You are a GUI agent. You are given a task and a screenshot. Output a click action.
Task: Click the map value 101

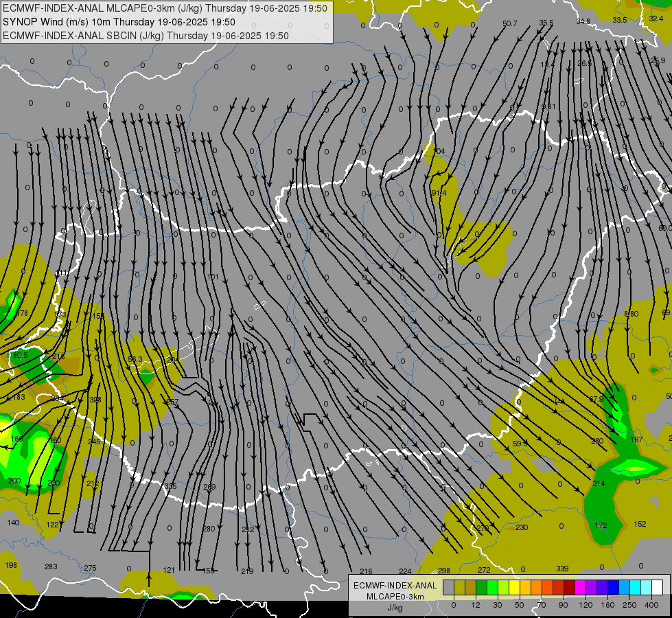(x=213, y=277)
